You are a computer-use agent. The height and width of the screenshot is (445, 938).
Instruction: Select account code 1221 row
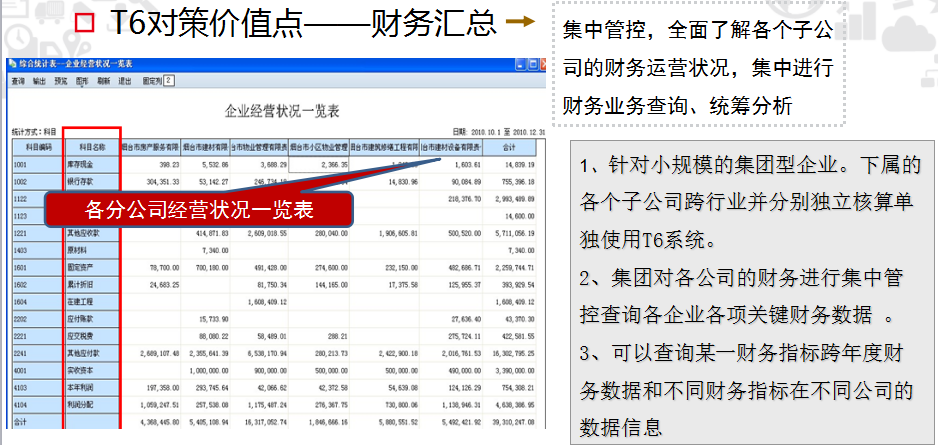38,233
